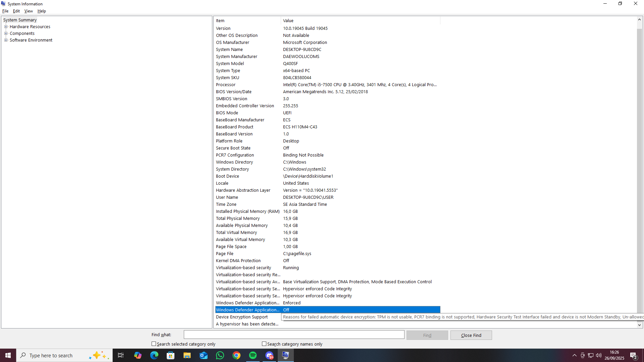Open File Explorer taskbar icon

187,355
